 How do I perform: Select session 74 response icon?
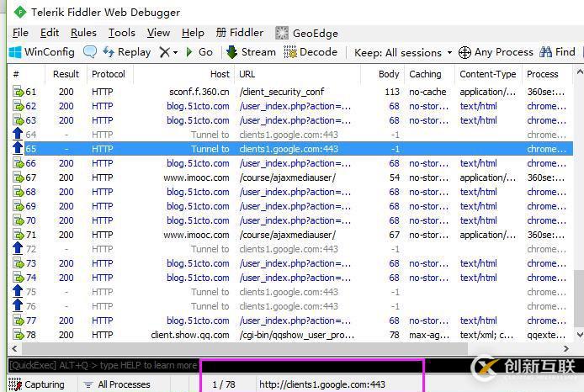[19, 278]
